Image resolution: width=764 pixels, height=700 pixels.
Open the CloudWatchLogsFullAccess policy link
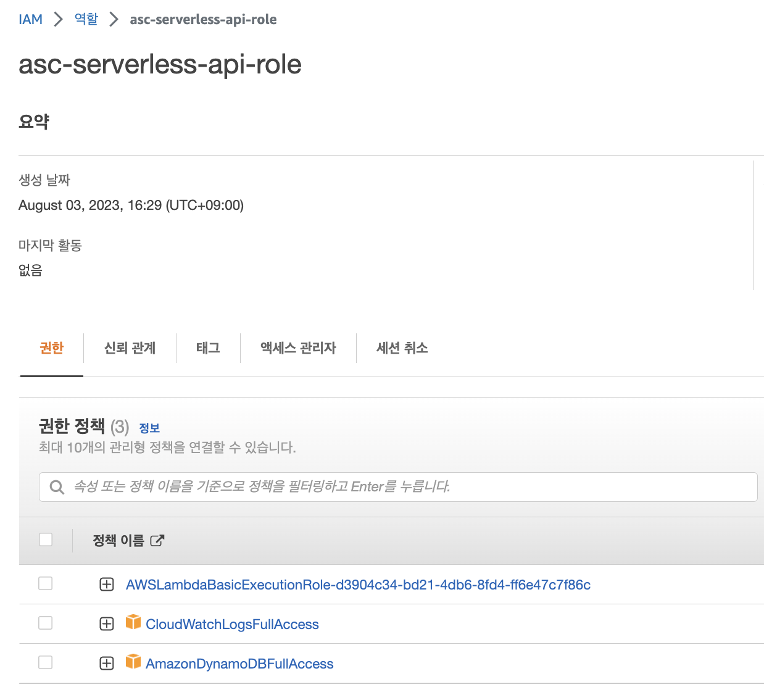(x=232, y=624)
